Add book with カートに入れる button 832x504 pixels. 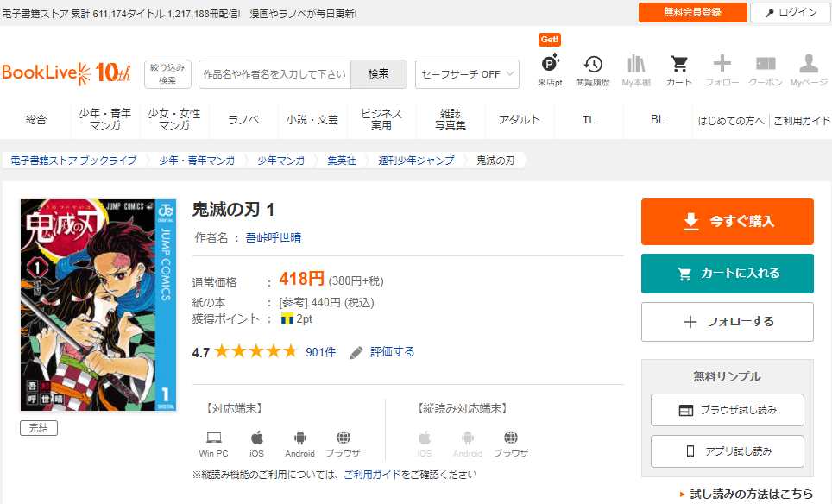click(x=727, y=274)
